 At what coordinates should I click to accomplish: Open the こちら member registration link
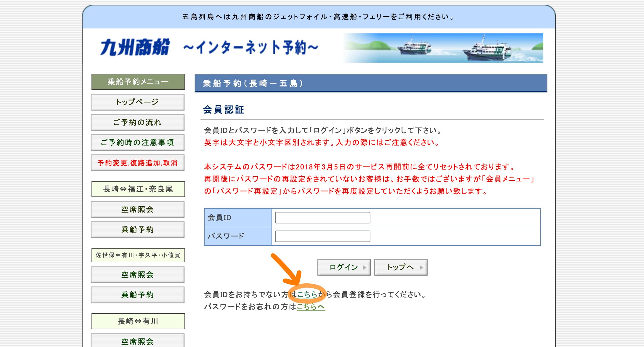tap(307, 294)
